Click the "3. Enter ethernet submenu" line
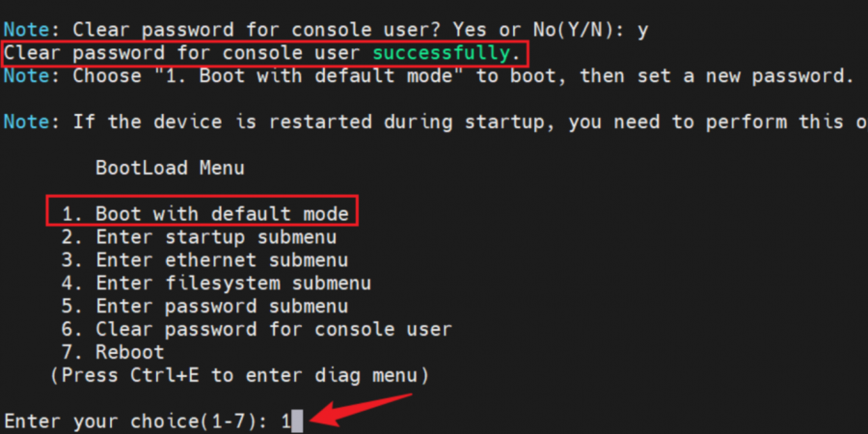This screenshot has width=868, height=434. (204, 259)
